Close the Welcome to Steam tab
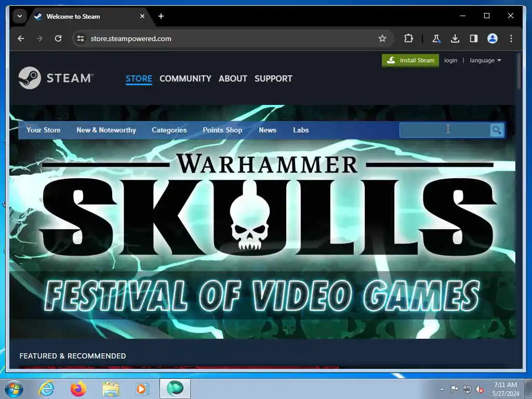532x399 pixels. (142, 16)
